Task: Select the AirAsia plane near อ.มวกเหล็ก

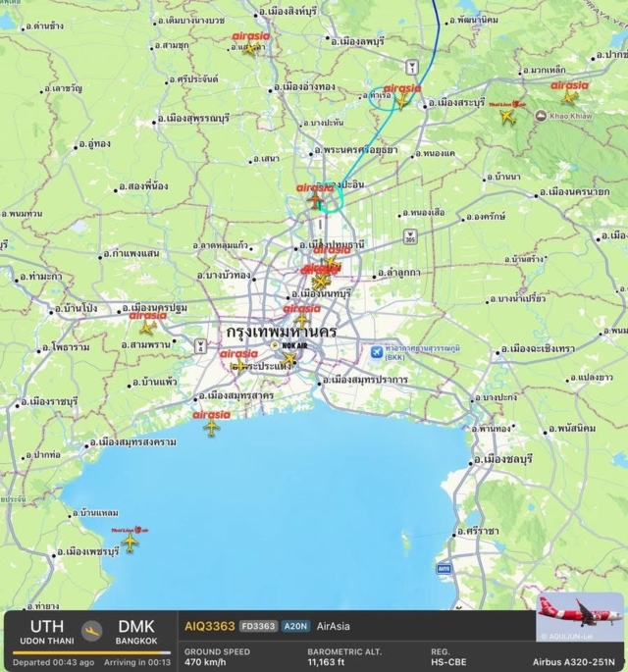Action: (x=569, y=98)
